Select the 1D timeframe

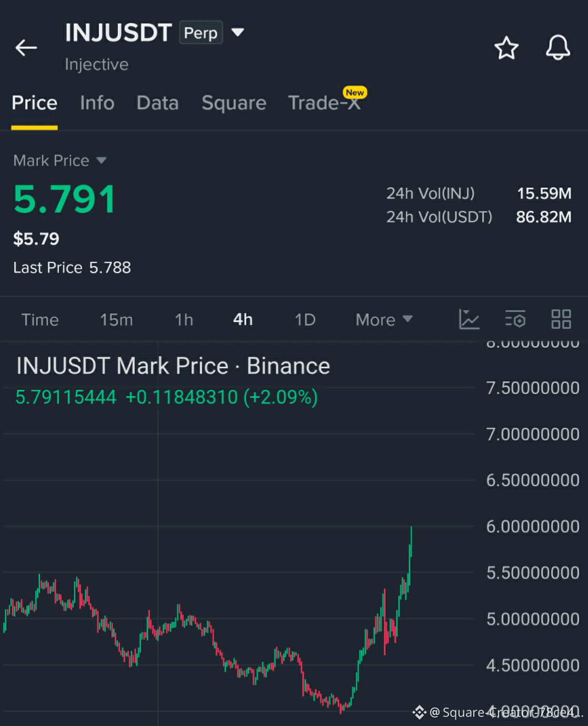coord(305,319)
